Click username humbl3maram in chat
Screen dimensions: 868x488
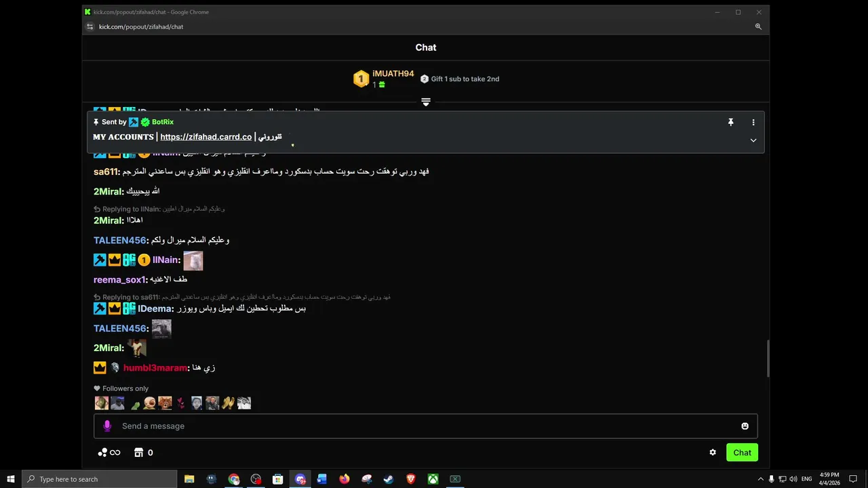pyautogui.click(x=155, y=367)
